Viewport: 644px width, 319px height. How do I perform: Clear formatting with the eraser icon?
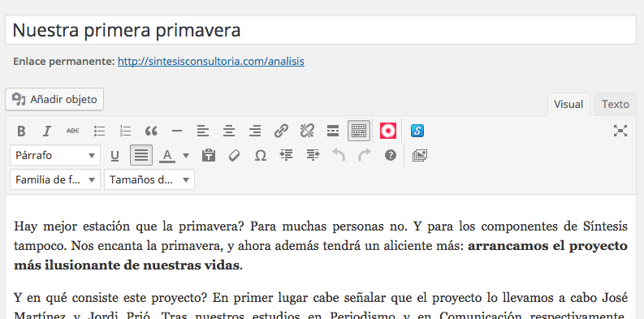click(x=234, y=155)
